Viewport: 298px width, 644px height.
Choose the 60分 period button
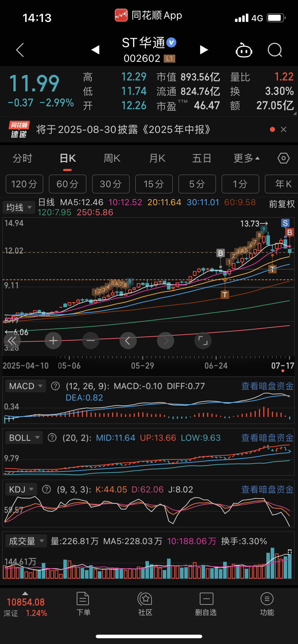click(x=68, y=184)
